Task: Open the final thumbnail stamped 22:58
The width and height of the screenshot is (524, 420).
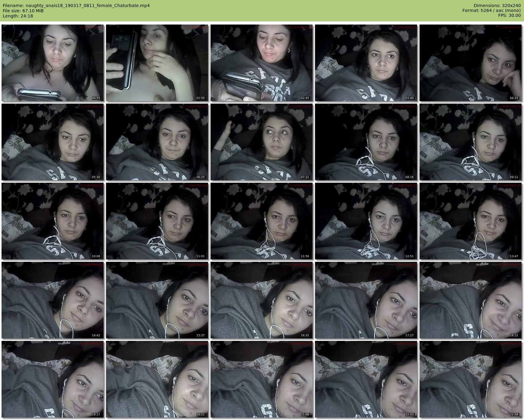Action: (471, 379)
